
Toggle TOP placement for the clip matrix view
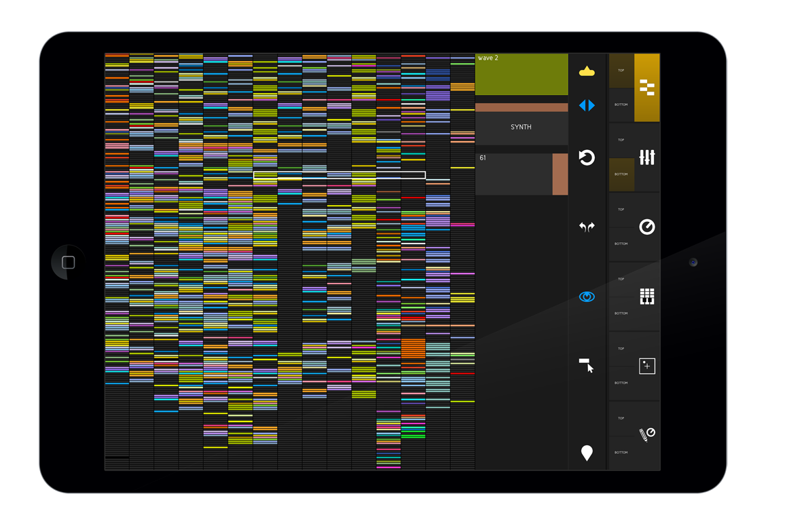621,71
